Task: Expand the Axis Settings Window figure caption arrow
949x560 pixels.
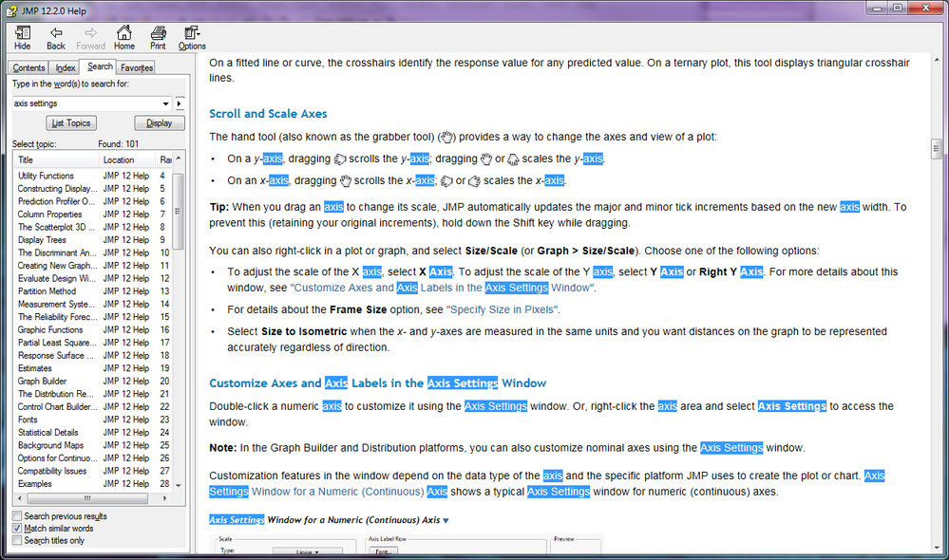Action: (x=446, y=520)
